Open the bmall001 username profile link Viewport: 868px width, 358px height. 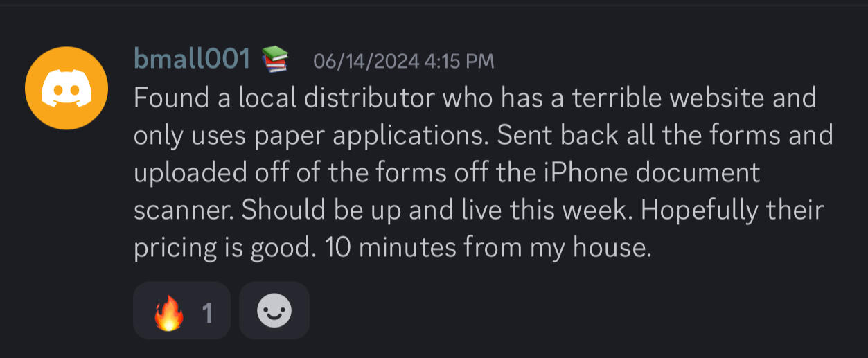pos(191,60)
